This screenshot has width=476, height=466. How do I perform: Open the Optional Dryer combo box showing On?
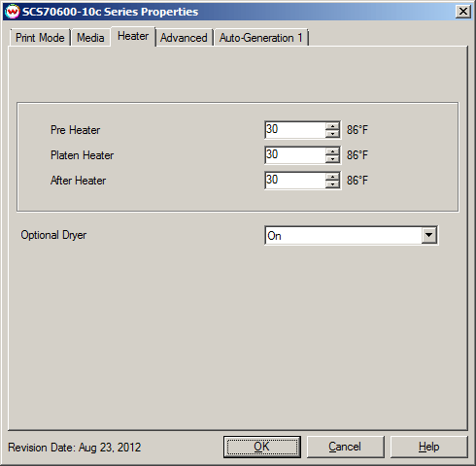(x=352, y=235)
